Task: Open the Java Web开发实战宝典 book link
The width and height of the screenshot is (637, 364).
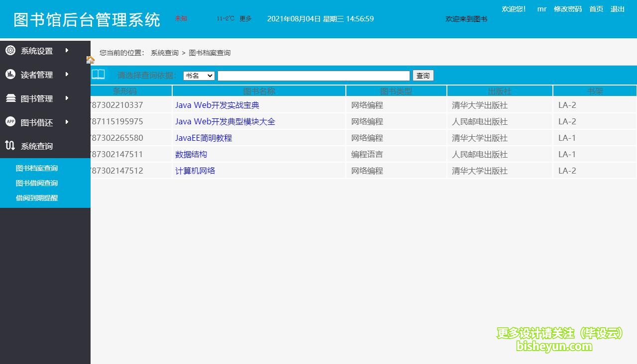Action: pyautogui.click(x=217, y=105)
